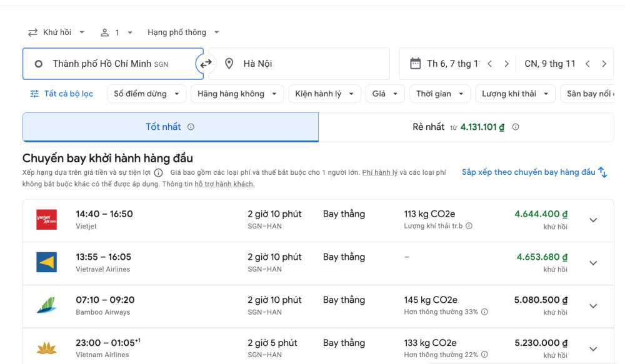Screen dimensions: 625x364
Task: Click the info icon beside Tốt nhất
Action: pos(191,127)
